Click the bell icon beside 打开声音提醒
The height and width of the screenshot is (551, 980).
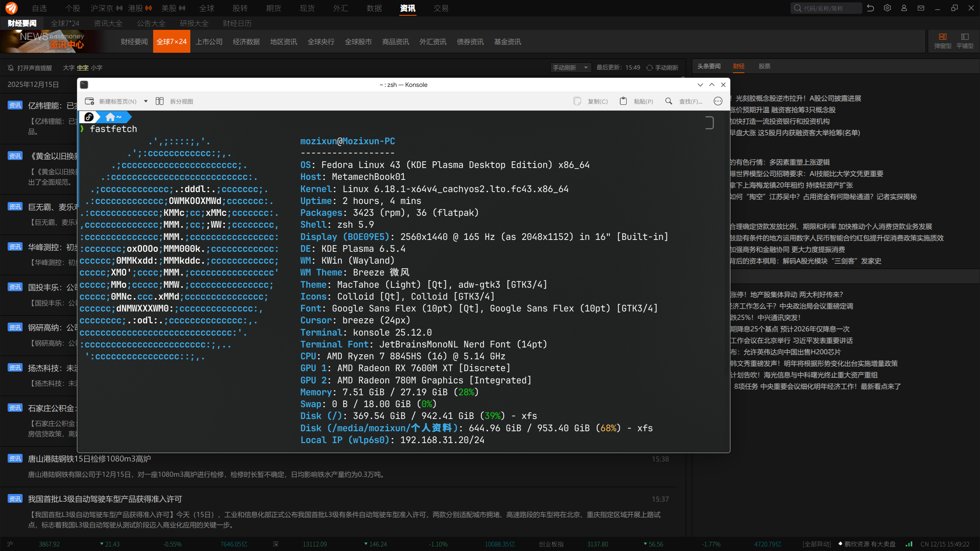pos(11,68)
